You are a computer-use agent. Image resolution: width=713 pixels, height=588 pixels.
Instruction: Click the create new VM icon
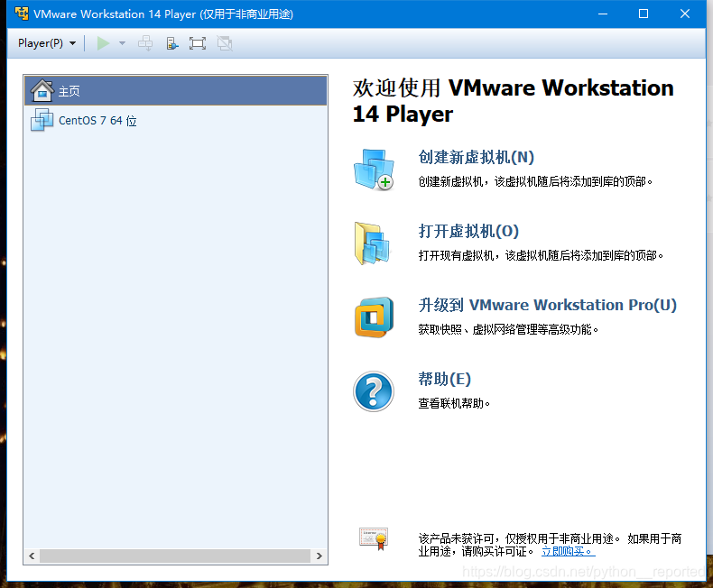click(375, 170)
